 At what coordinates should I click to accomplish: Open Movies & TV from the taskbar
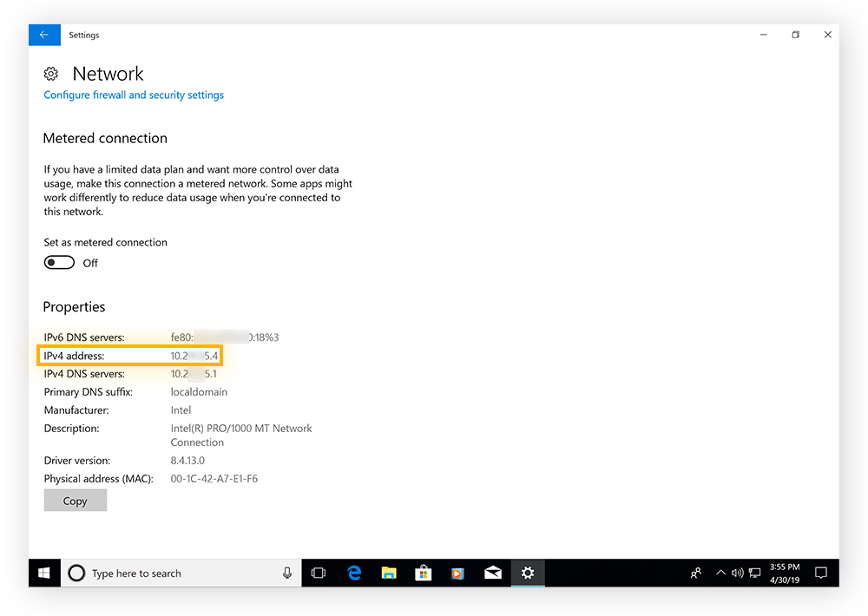(458, 573)
